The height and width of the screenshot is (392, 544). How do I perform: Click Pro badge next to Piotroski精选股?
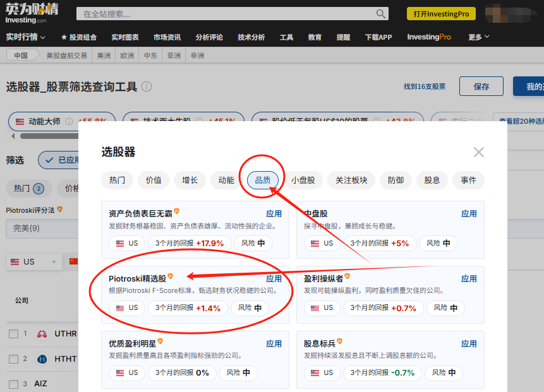(170, 276)
